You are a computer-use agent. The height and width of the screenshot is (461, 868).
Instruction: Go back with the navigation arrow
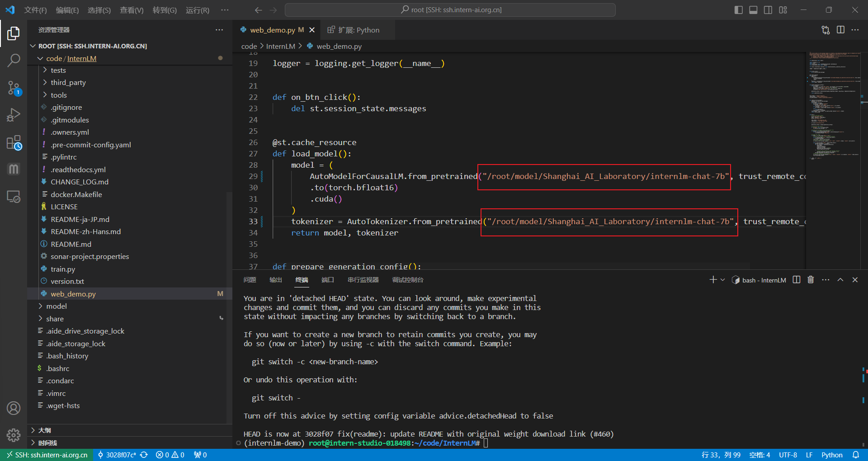pyautogui.click(x=258, y=10)
